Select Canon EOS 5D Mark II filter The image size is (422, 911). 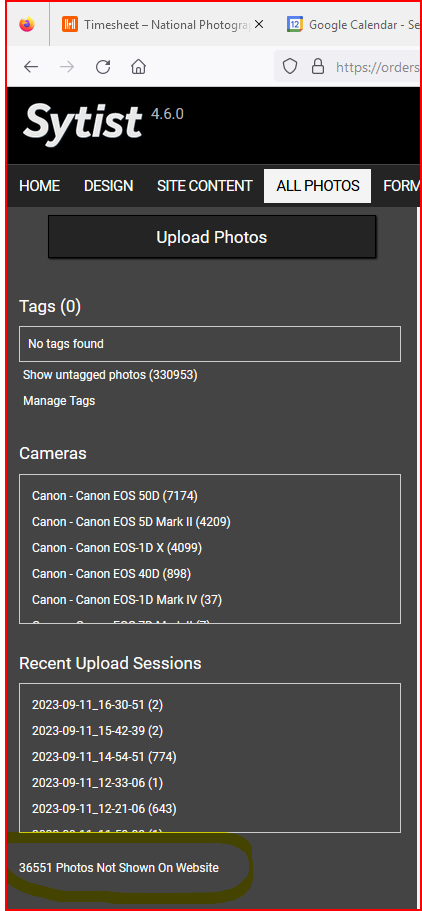pos(131,522)
